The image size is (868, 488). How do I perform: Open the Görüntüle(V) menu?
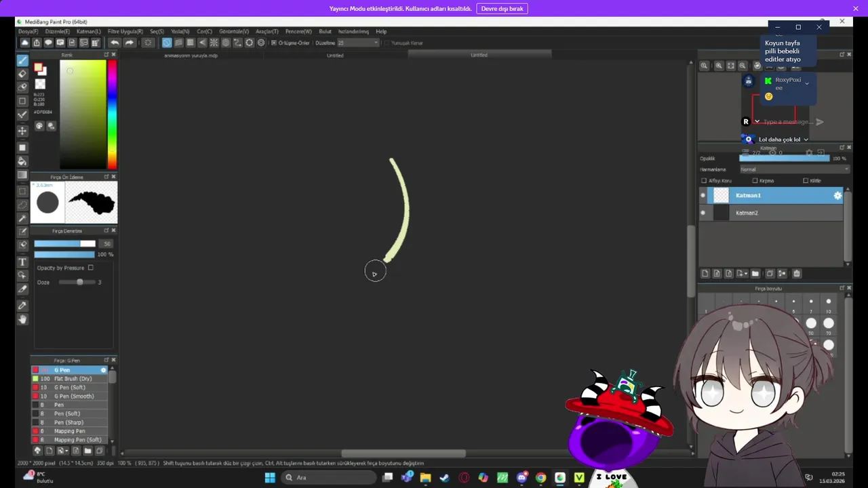point(234,31)
